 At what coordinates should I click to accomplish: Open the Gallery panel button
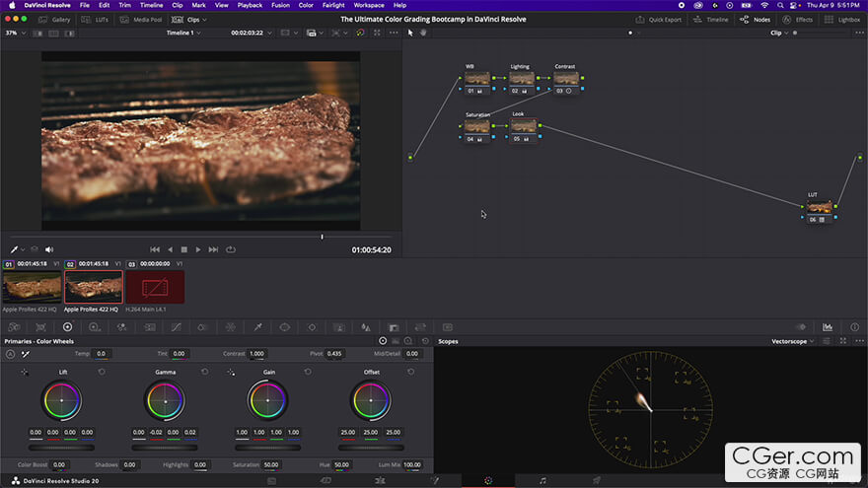54,20
